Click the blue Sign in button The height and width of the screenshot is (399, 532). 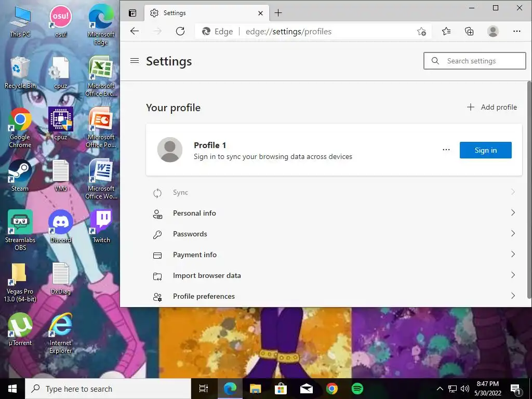[x=486, y=150]
